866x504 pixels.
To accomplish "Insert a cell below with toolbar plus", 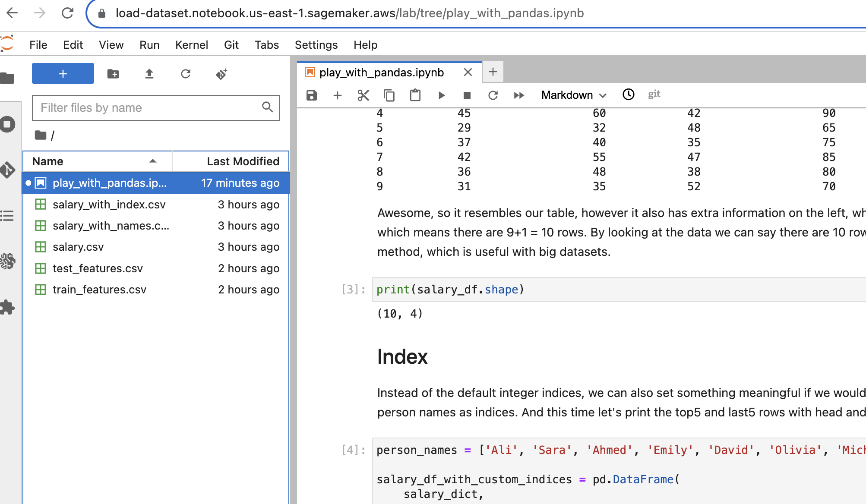I will [338, 95].
